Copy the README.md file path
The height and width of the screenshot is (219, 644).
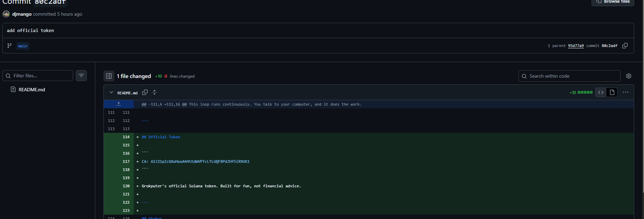pos(145,92)
